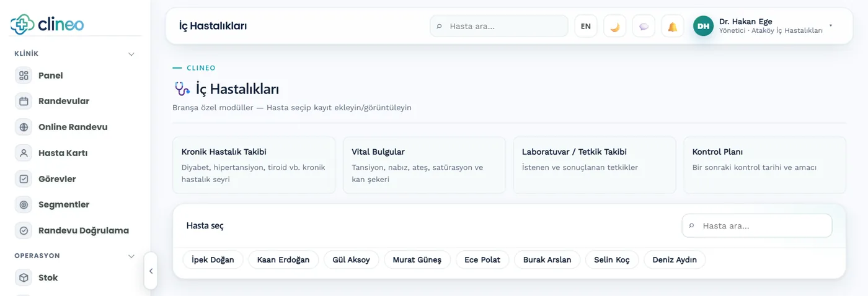868x296 pixels.
Task: Click the stethoscope icon beside İç Hastalıkları heading
Action: coord(182,89)
